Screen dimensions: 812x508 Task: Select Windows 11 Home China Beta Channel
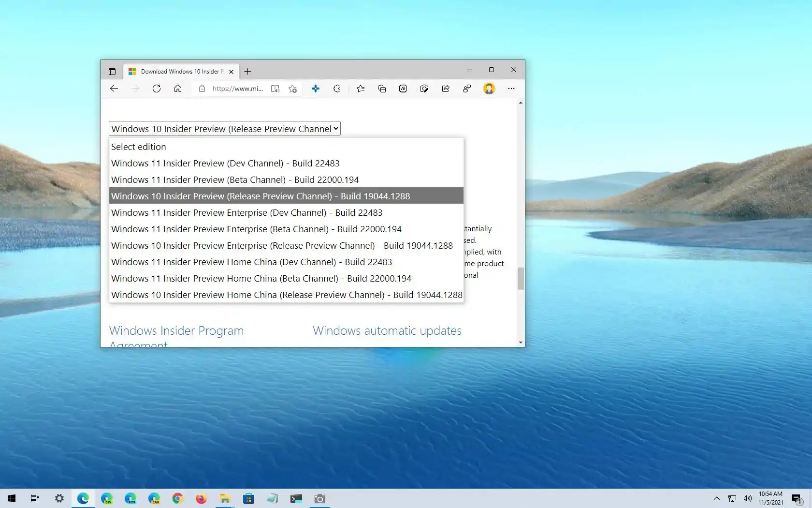tap(286, 278)
